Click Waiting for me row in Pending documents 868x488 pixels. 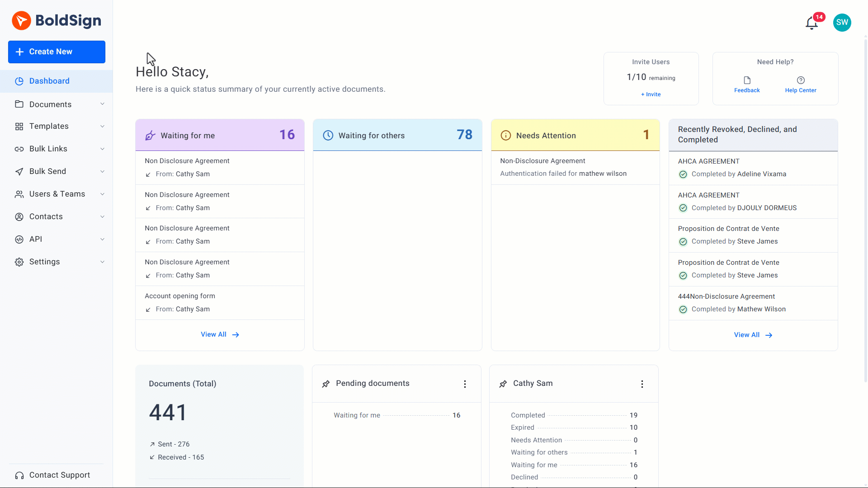tap(397, 416)
